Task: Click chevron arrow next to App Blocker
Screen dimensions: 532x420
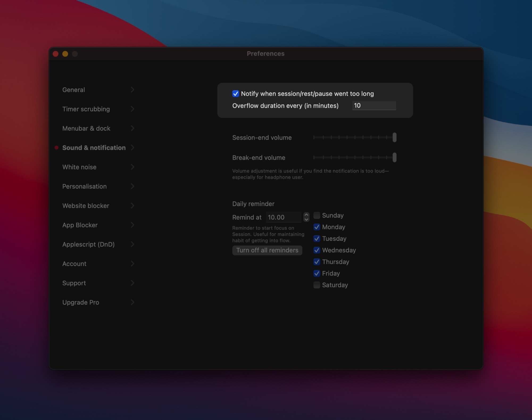Action: click(132, 225)
